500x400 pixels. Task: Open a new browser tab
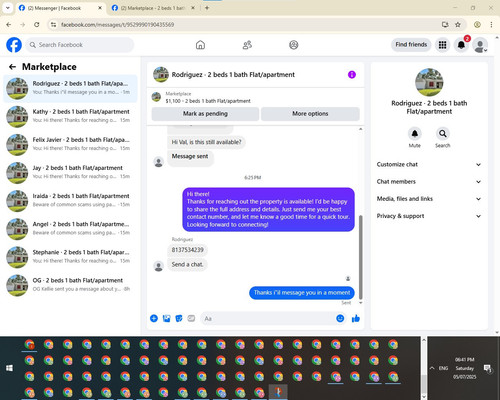point(207,8)
